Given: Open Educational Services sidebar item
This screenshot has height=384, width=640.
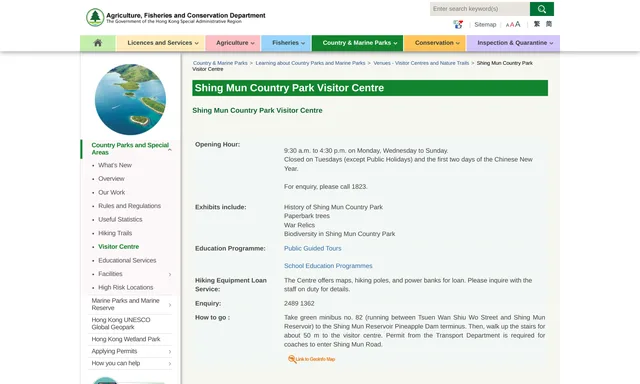Looking at the screenshot, I should pyautogui.click(x=127, y=260).
